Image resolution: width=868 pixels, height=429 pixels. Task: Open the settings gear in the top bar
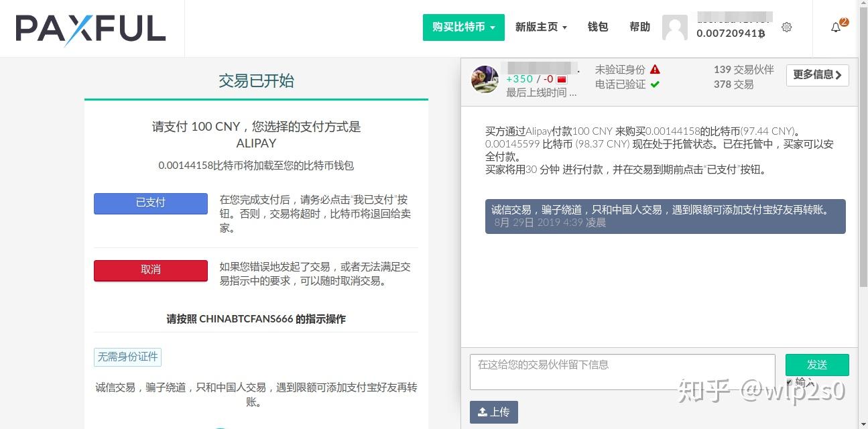786,27
